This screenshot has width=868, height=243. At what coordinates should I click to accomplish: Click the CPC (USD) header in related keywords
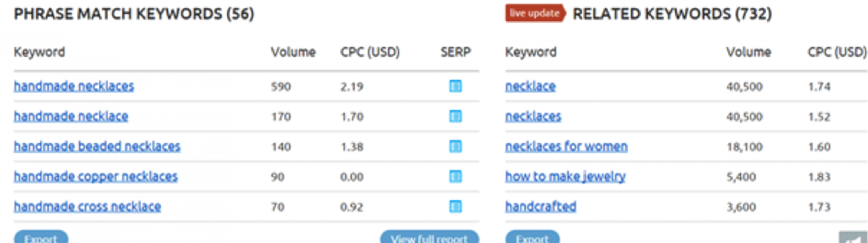click(837, 52)
